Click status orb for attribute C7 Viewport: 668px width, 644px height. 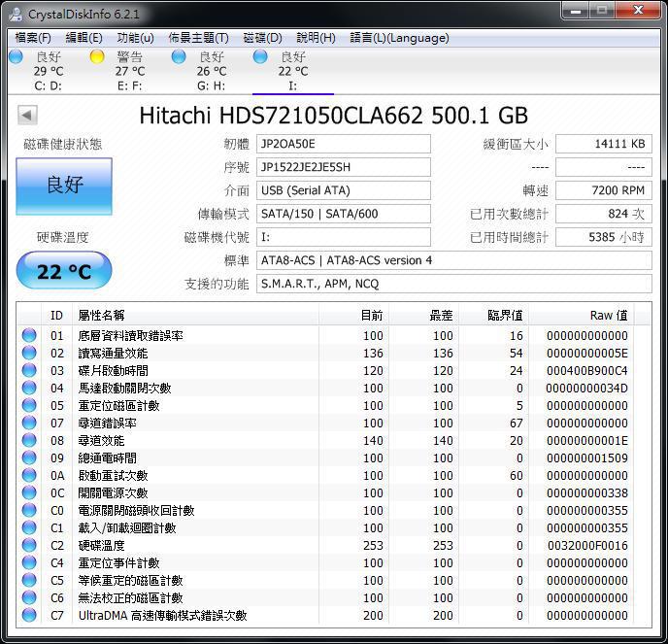point(29,615)
